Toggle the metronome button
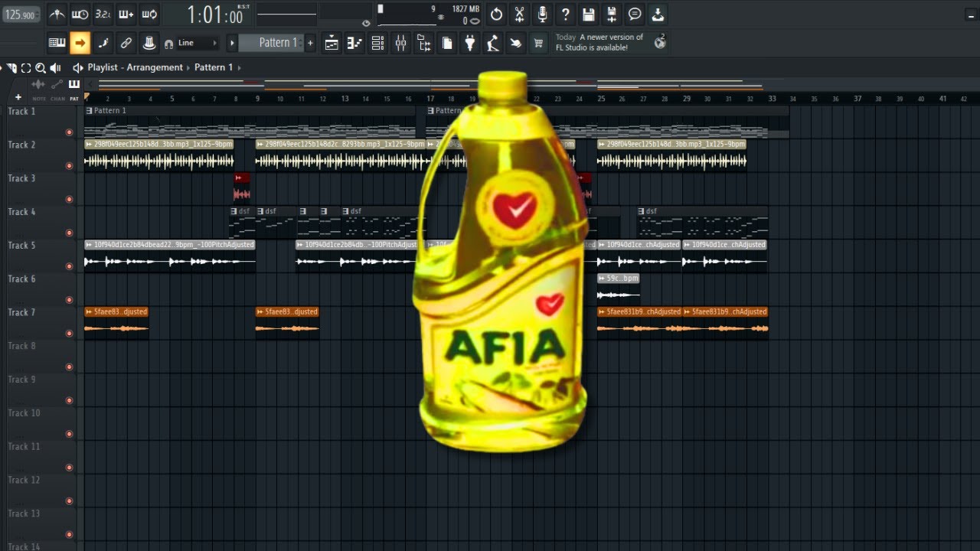This screenshot has width=980, height=551. click(57, 14)
